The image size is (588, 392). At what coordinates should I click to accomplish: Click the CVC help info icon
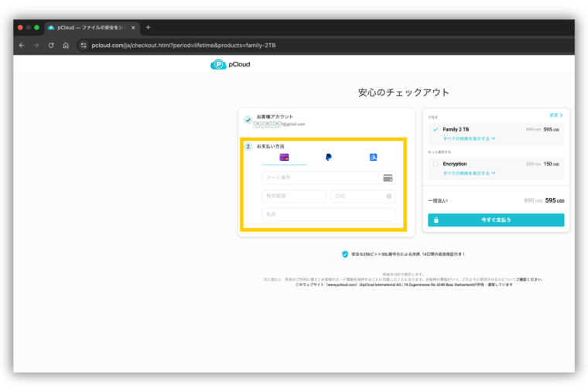coord(388,196)
